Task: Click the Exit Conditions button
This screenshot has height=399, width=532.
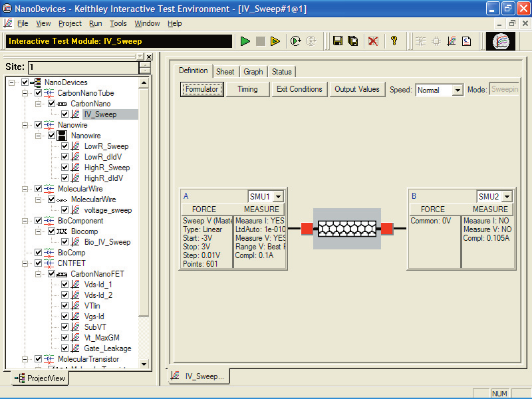Action: point(299,89)
